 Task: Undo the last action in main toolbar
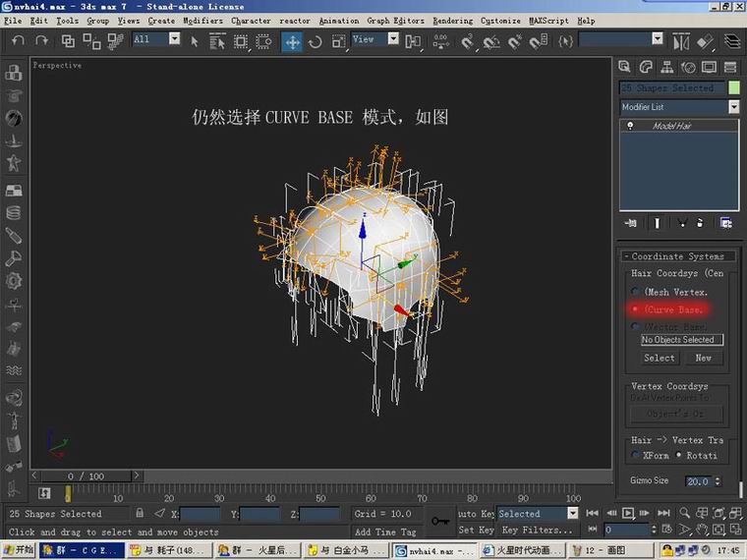pyautogui.click(x=18, y=40)
